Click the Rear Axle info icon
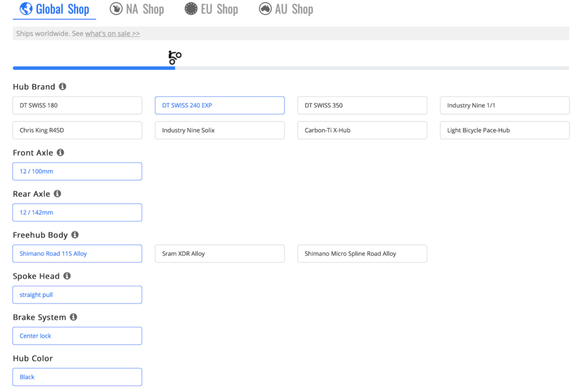 pos(57,194)
